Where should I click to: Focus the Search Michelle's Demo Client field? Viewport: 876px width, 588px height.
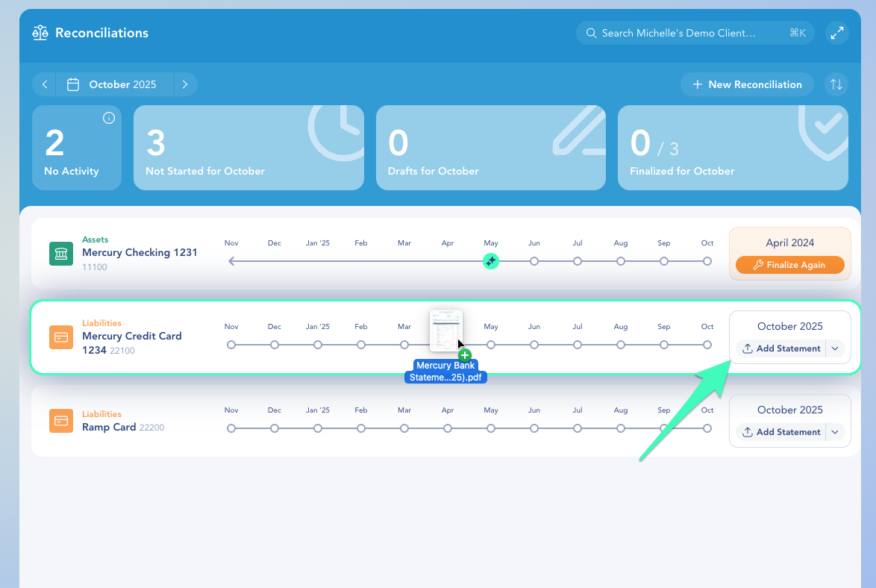click(695, 33)
